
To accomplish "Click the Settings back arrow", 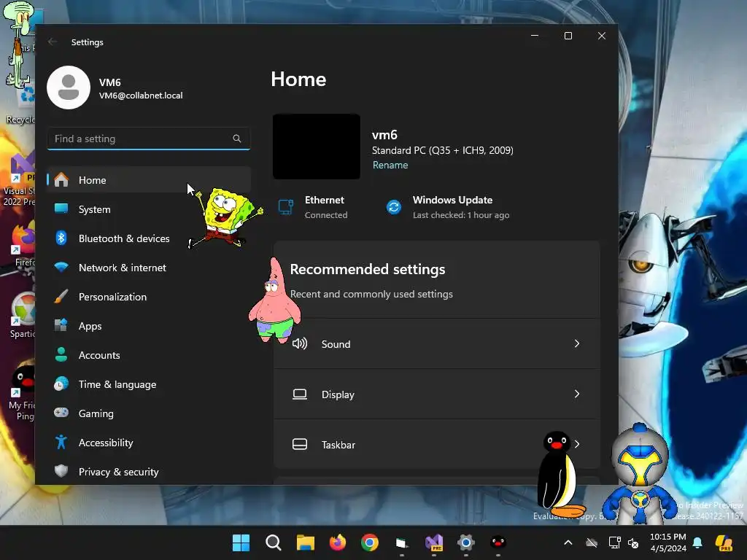I will 53,42.
